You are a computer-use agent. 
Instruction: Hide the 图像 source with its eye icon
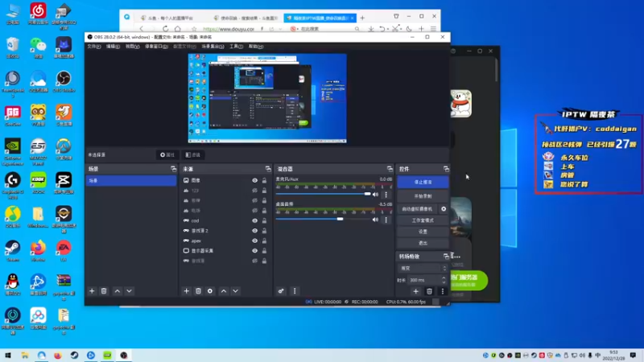[255, 180]
